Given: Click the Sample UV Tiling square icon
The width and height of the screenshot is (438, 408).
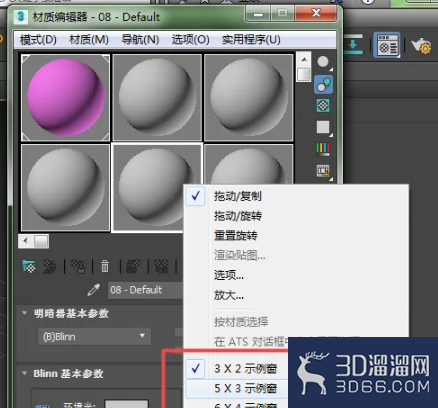Looking at the screenshot, I should [323, 127].
